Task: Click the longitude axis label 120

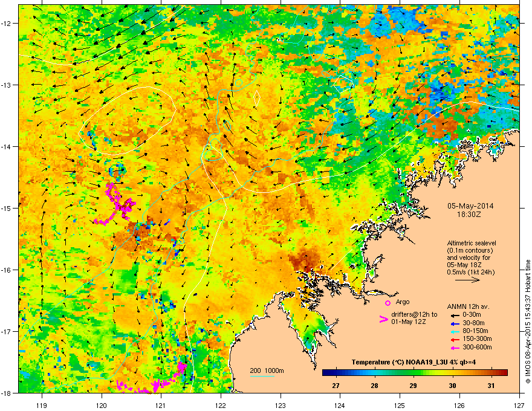Action: tap(102, 405)
